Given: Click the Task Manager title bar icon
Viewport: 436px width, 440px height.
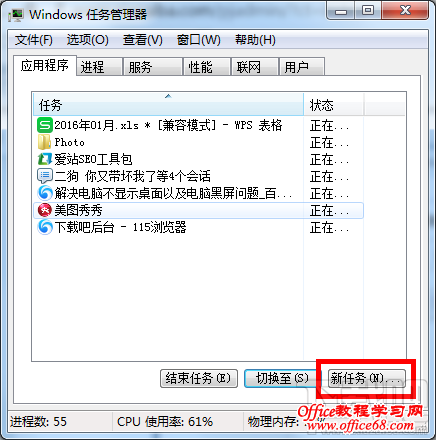Looking at the screenshot, I should pos(15,15).
